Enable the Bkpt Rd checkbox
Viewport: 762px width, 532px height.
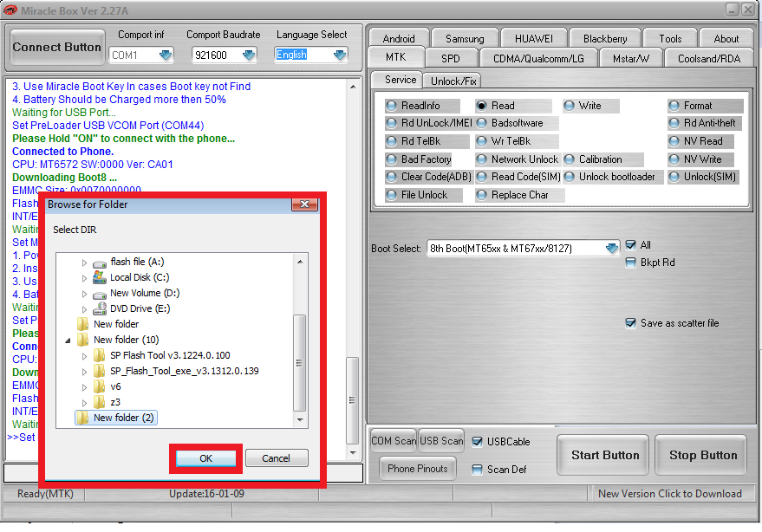tap(630, 263)
